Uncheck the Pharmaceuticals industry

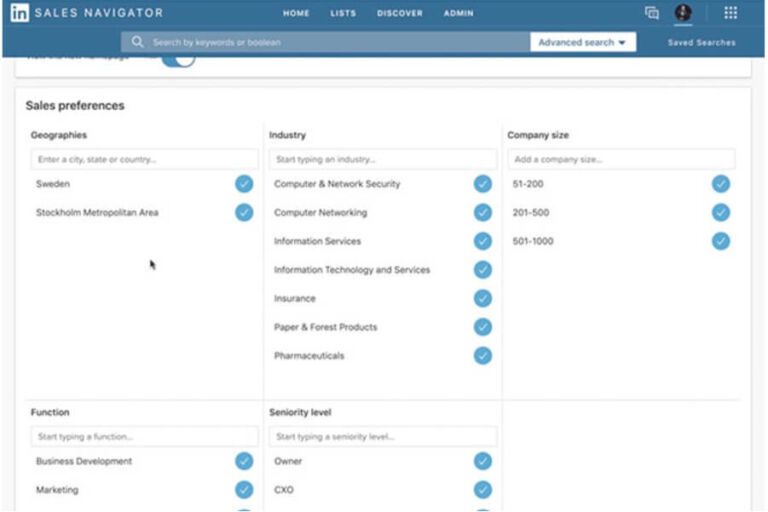[482, 356]
